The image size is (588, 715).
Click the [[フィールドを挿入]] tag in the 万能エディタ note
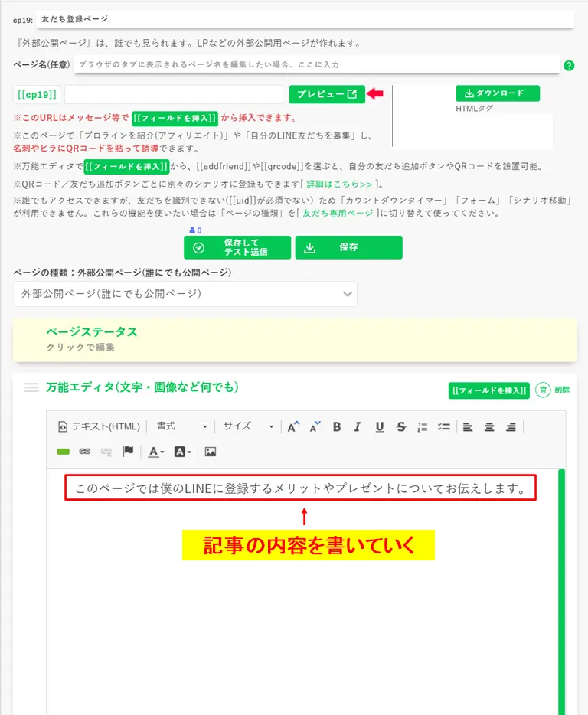coord(126,166)
